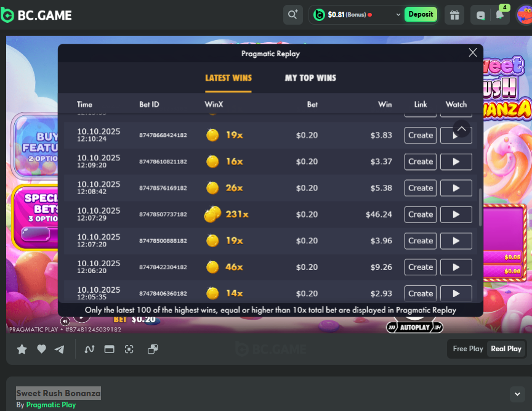Select the Latest Wins tab
The height and width of the screenshot is (411, 532).
click(228, 78)
